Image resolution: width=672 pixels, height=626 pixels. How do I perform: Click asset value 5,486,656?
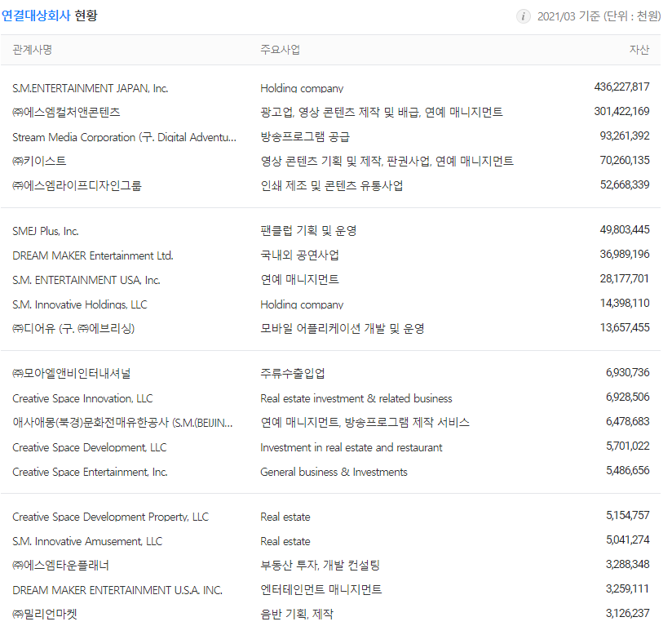coord(627,470)
